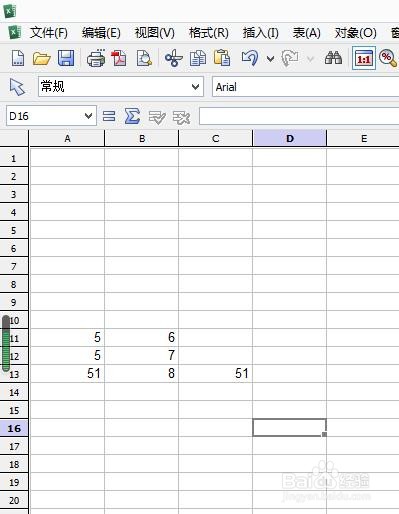Expand the Undo history dropdown arrow
Screen dimensions: 399x514
pos(270,59)
